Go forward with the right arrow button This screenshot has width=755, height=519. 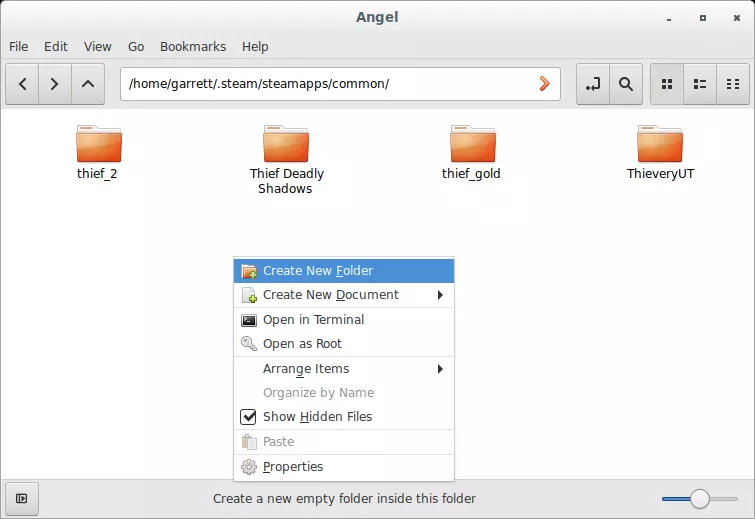coord(55,84)
